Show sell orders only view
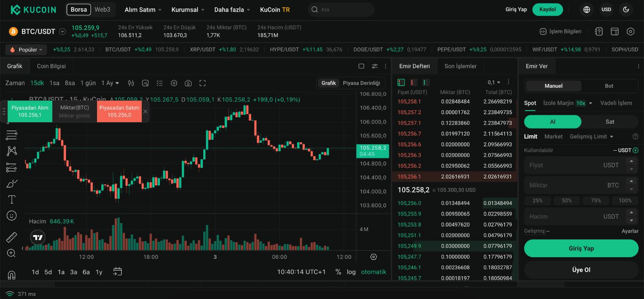This screenshot has width=644, height=299. [x=413, y=82]
